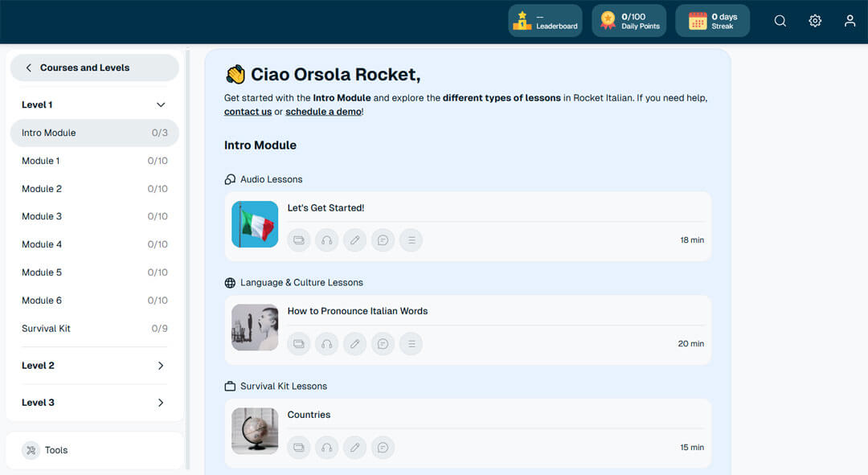Click the "schedule a demo" link

[324, 112]
